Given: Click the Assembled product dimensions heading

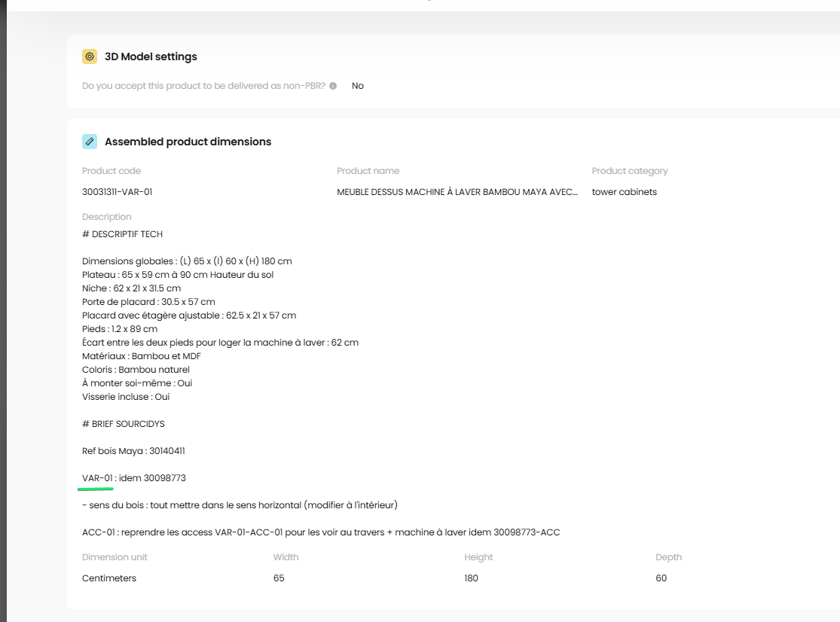Looking at the screenshot, I should [x=188, y=142].
